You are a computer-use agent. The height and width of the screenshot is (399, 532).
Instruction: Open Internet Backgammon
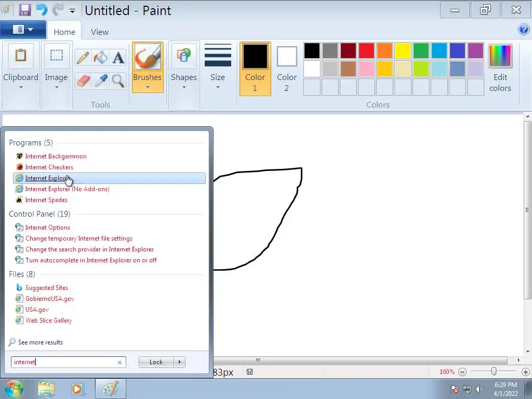point(56,156)
